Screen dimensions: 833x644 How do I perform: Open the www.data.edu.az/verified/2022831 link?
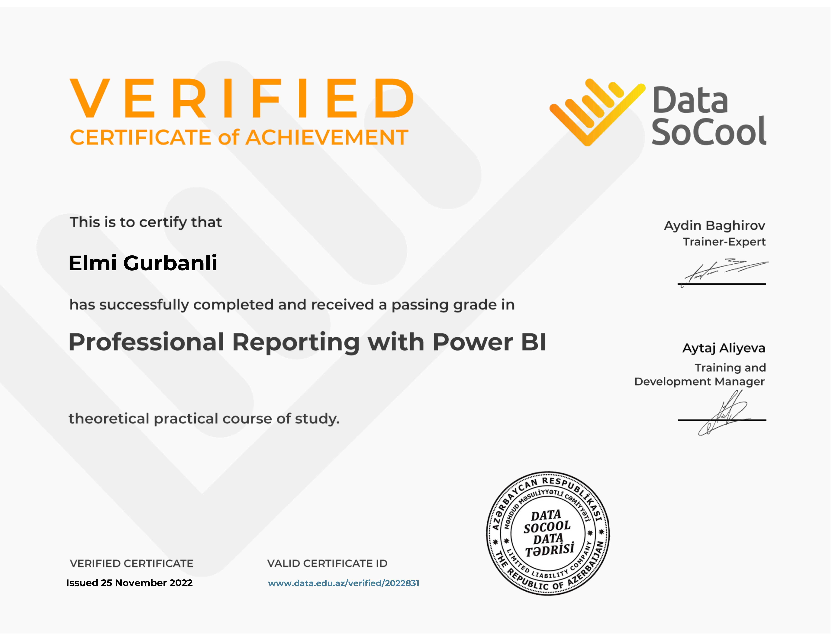coord(343,583)
